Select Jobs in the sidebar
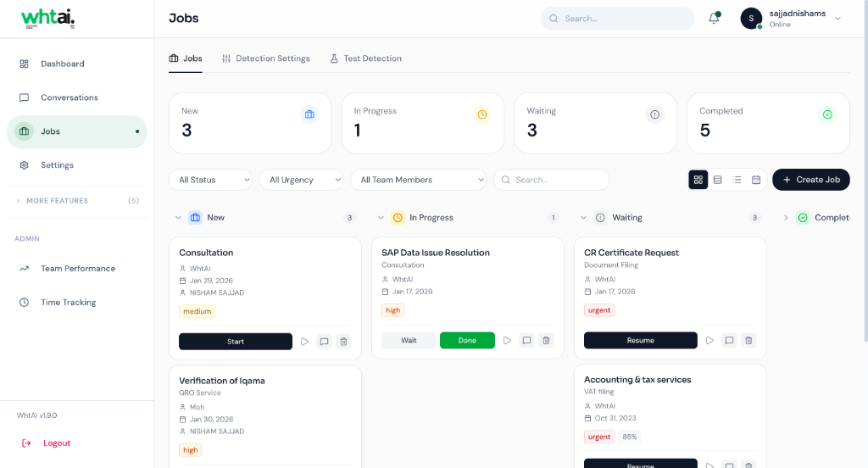 click(x=77, y=131)
